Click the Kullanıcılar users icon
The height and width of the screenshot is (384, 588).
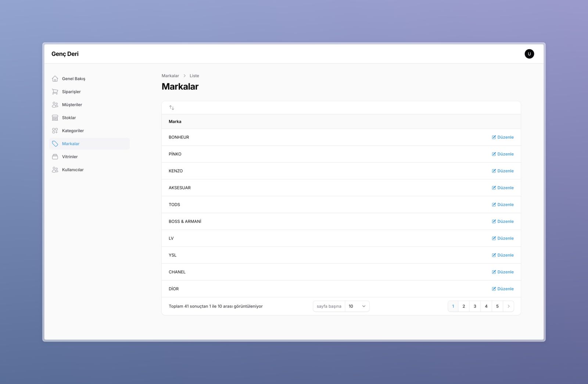pyautogui.click(x=55, y=170)
